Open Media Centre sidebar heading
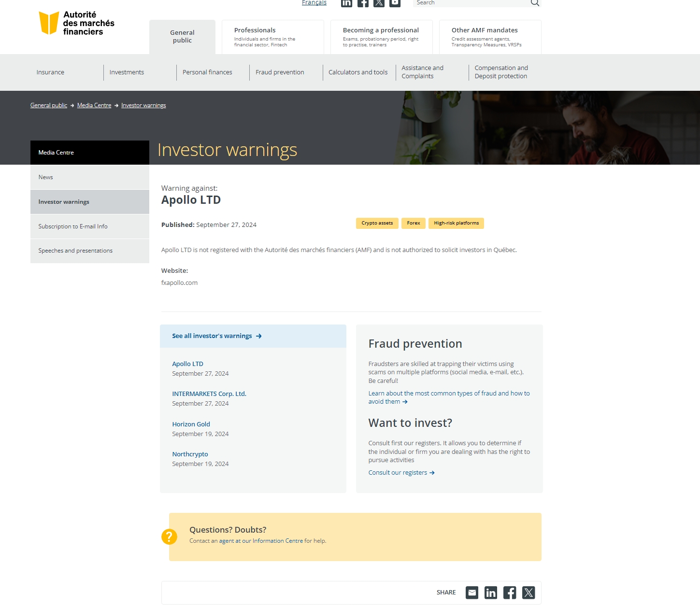 point(90,153)
